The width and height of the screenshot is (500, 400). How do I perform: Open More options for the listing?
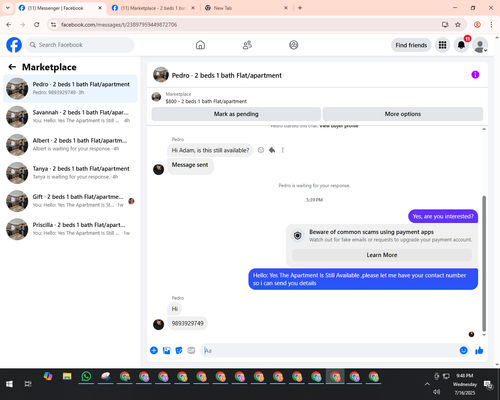403,114
